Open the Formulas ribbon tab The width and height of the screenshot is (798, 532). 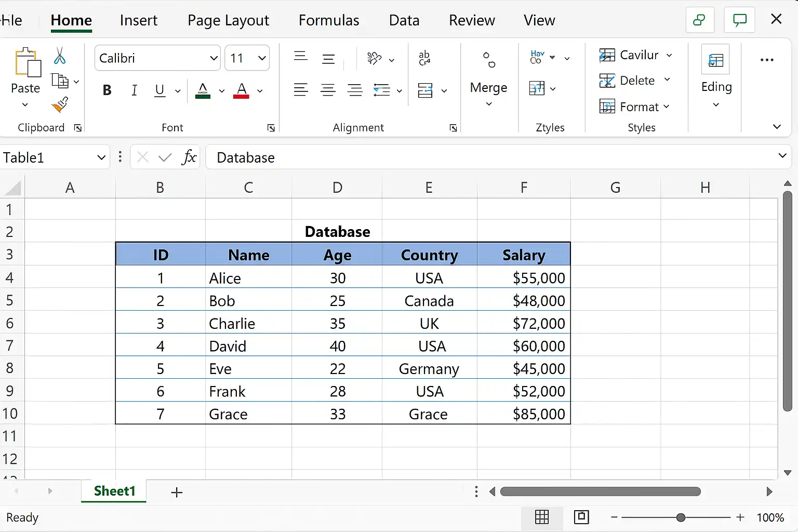pyautogui.click(x=329, y=20)
